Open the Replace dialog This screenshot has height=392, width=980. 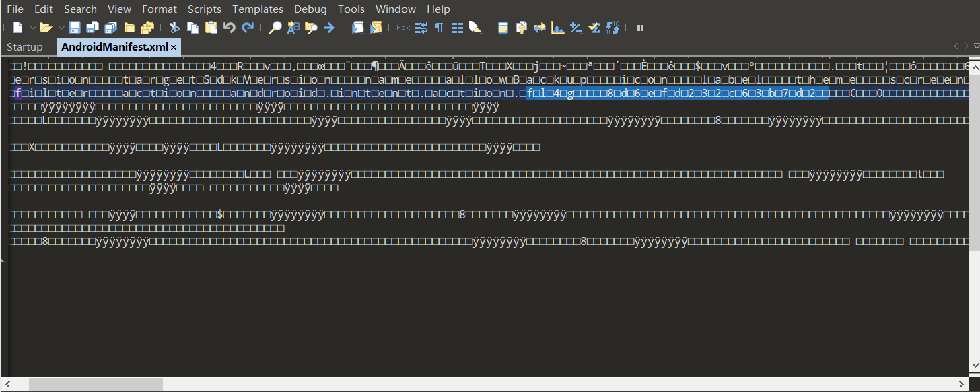pos(293,27)
